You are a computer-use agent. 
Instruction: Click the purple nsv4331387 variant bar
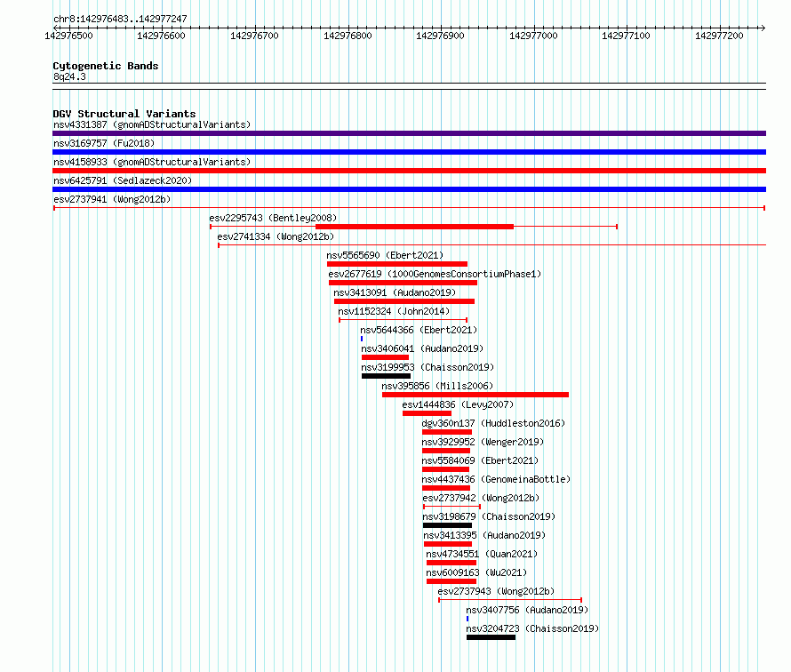click(x=409, y=133)
